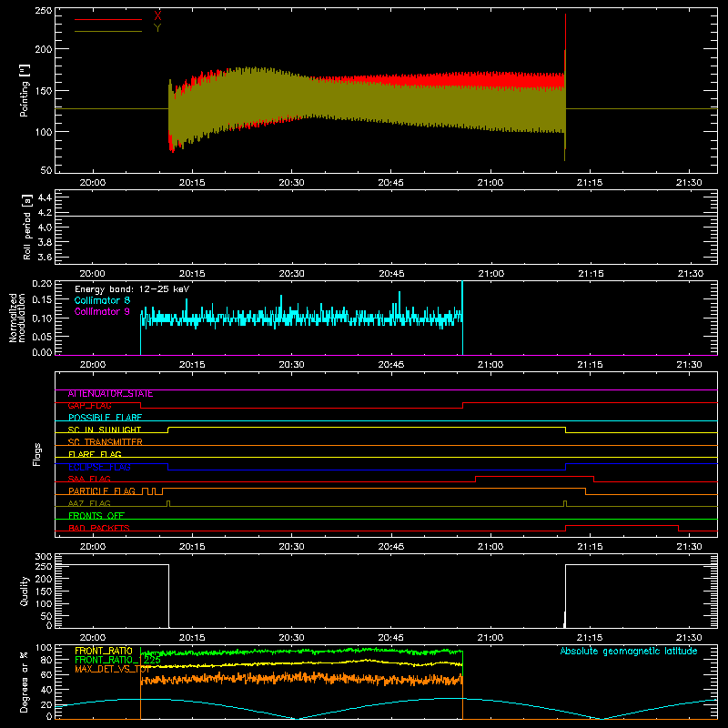Screen dimensions: 728x728
Task: Click the '40' tick on Degrees or % axis
Action: pos(46,690)
